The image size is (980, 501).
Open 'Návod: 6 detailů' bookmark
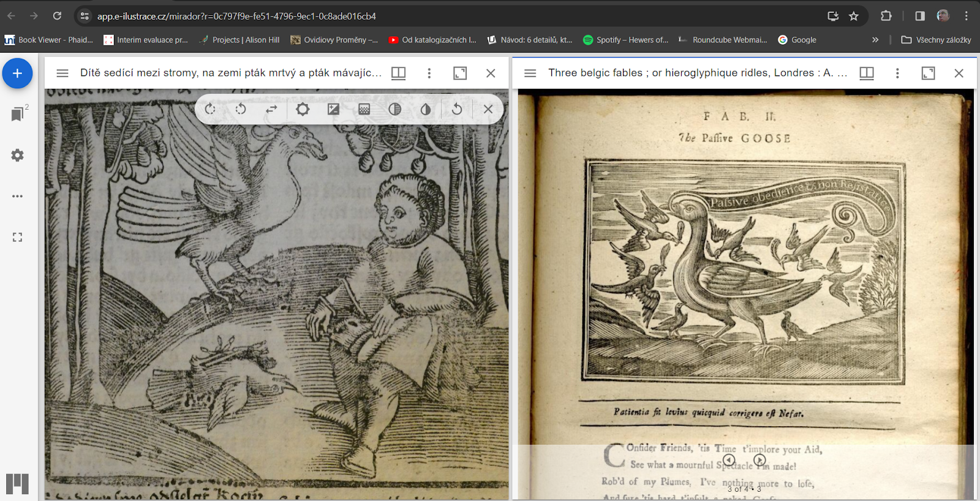[x=530, y=40]
